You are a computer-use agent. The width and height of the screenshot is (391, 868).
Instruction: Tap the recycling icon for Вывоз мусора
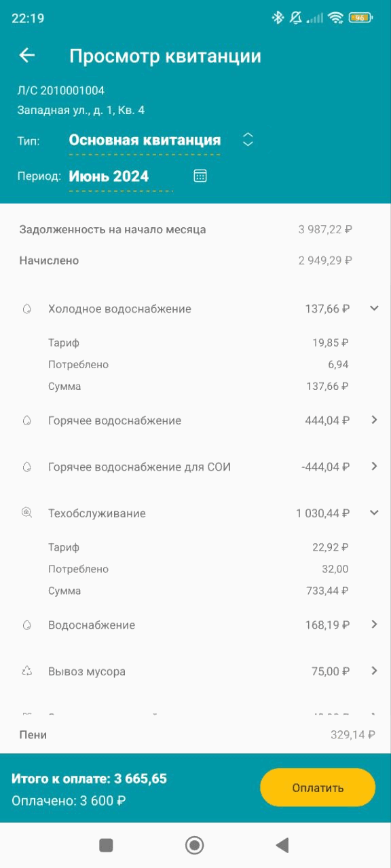[x=27, y=671]
